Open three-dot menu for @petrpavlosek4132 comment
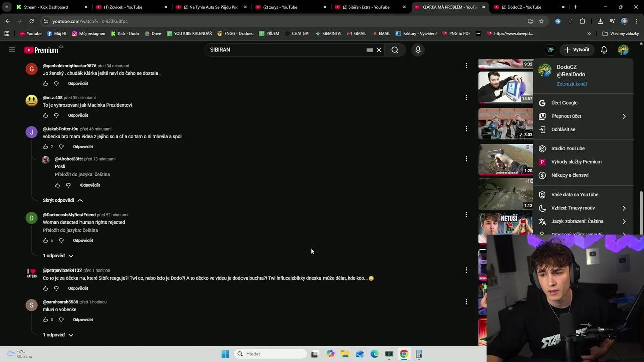 pyautogui.click(x=466, y=270)
